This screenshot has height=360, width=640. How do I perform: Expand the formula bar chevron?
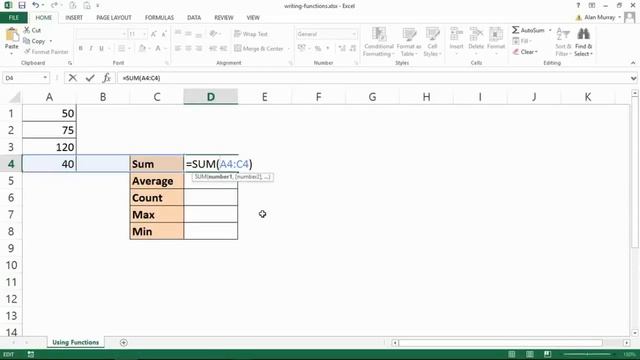pos(633,78)
